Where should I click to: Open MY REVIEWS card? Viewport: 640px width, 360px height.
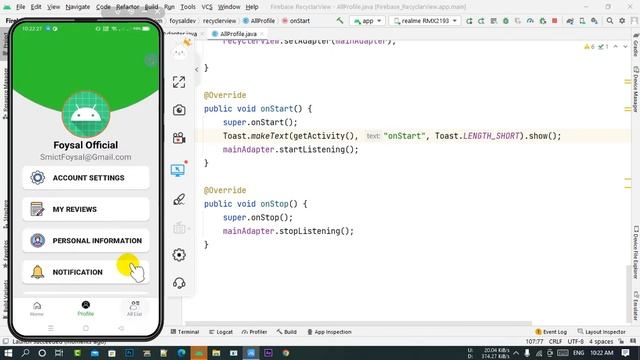point(86,209)
